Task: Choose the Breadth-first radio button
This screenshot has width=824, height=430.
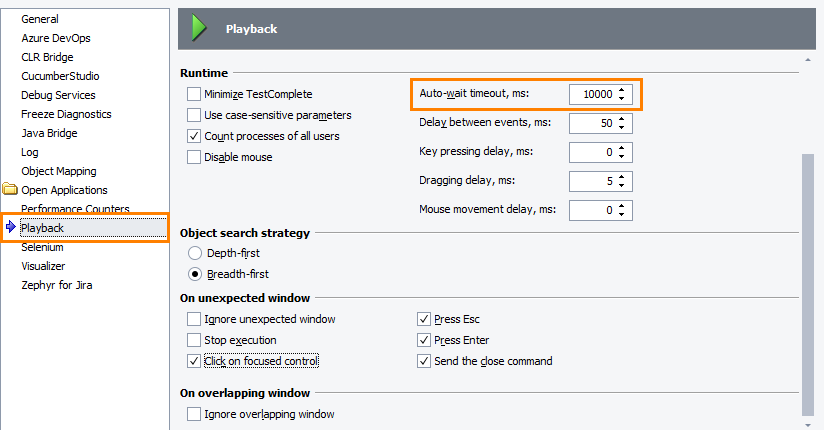Action: click(x=194, y=274)
